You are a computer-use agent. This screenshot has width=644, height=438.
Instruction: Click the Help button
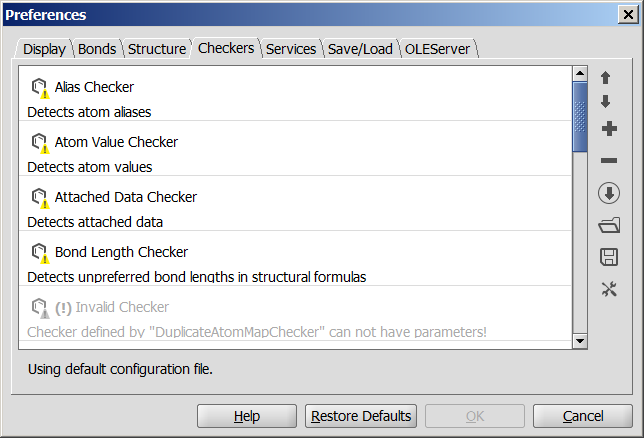point(246,416)
